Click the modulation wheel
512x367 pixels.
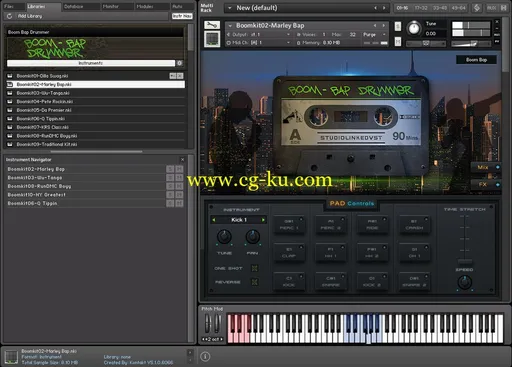point(217,323)
